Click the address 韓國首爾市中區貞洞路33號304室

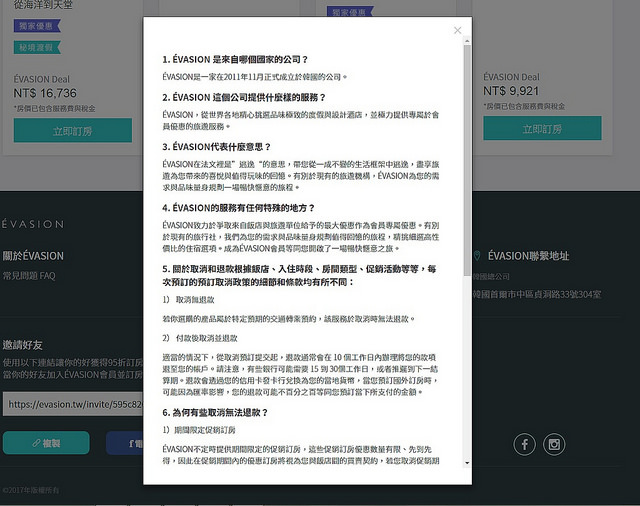tap(537, 294)
